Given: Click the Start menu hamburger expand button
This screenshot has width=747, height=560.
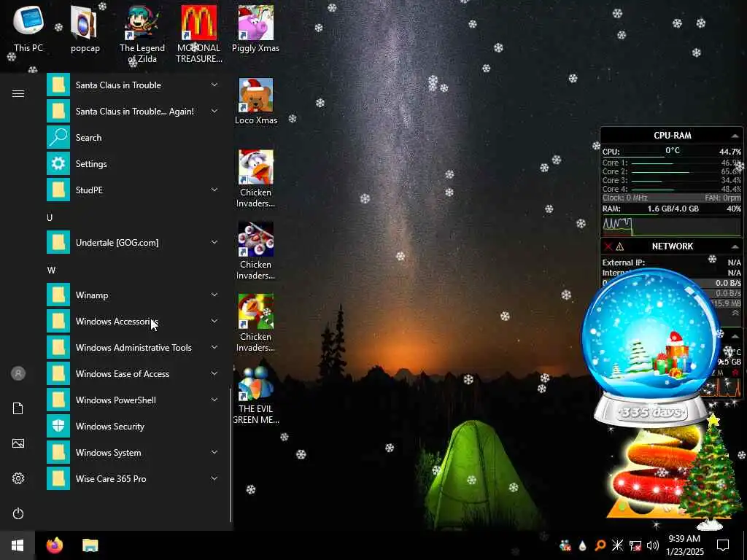Looking at the screenshot, I should pyautogui.click(x=18, y=94).
